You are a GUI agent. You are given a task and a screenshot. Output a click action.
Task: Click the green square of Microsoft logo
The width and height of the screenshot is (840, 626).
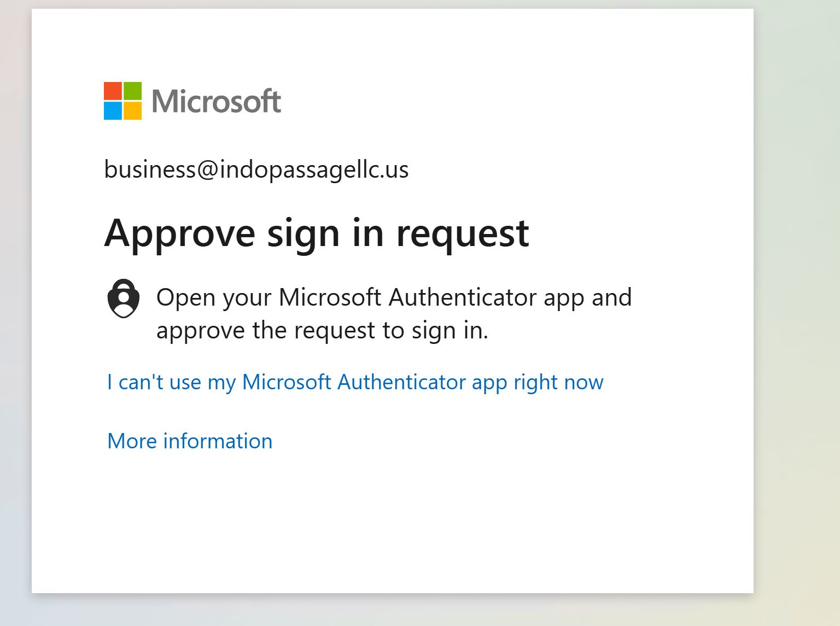tap(132, 91)
